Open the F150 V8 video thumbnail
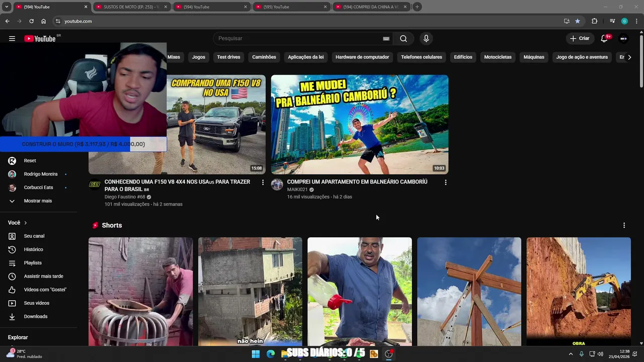Screen dimensions: 644x362 [x=216, y=125]
